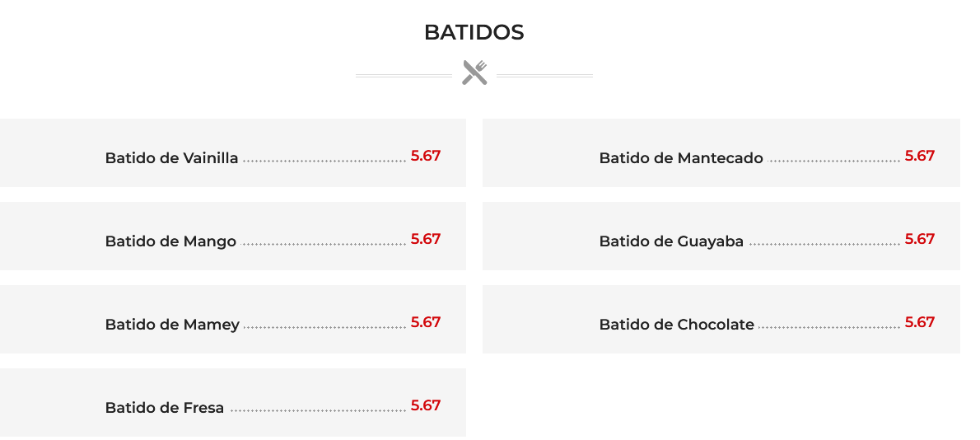Click the Batido de Chocolate price
Screen dimensions: 980x440
pos(920,322)
